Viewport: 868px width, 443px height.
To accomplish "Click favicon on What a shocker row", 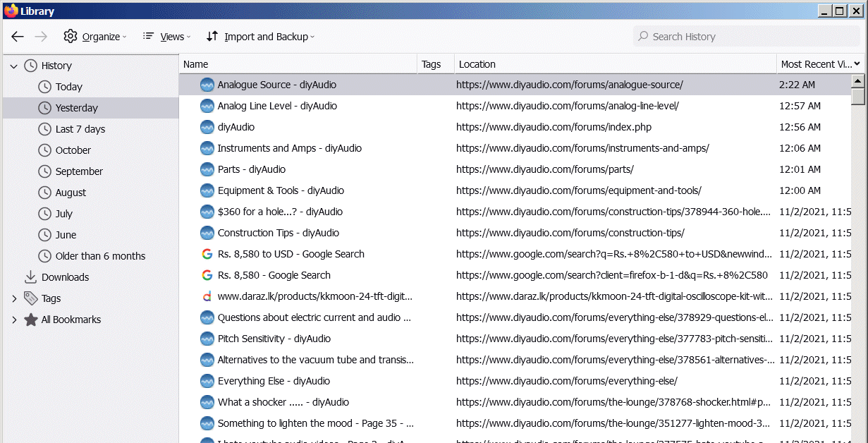I will pos(207,402).
